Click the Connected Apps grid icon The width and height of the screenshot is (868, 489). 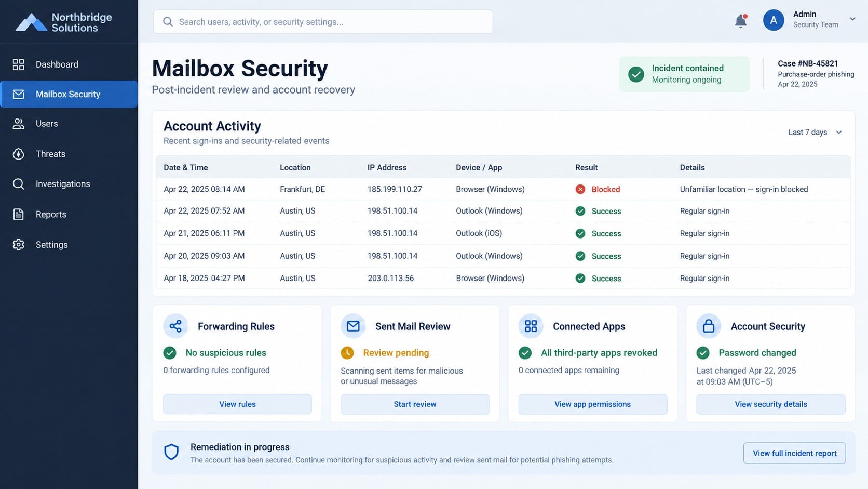531,326
